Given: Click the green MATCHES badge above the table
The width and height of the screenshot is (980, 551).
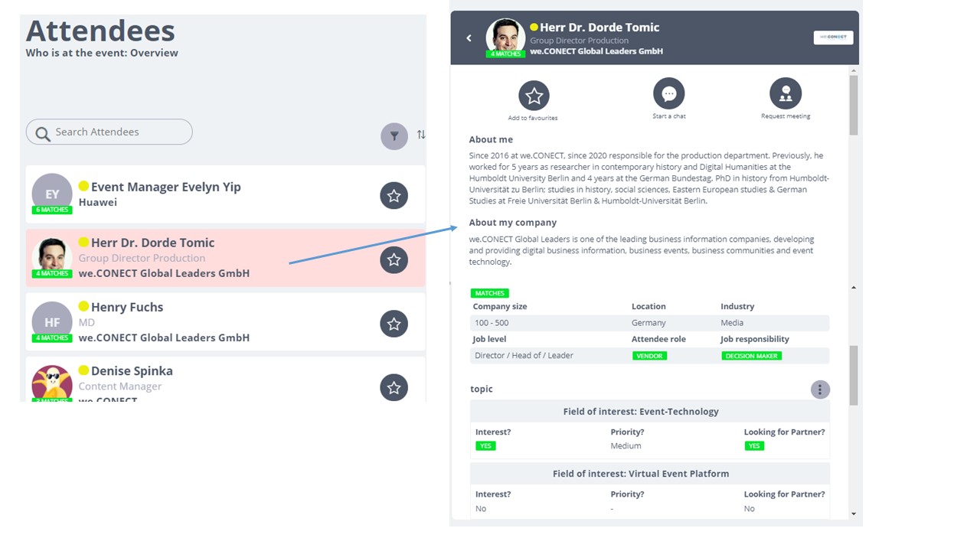Looking at the screenshot, I should (490, 293).
